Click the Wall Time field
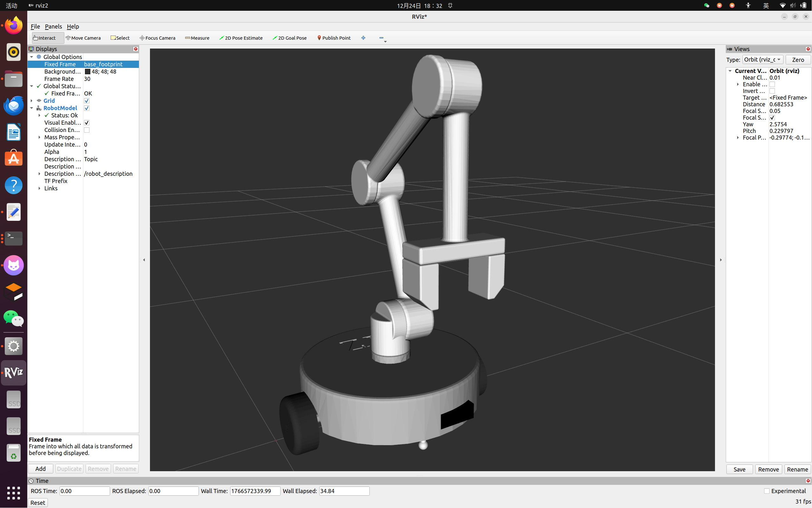812x508 pixels. pos(255,491)
